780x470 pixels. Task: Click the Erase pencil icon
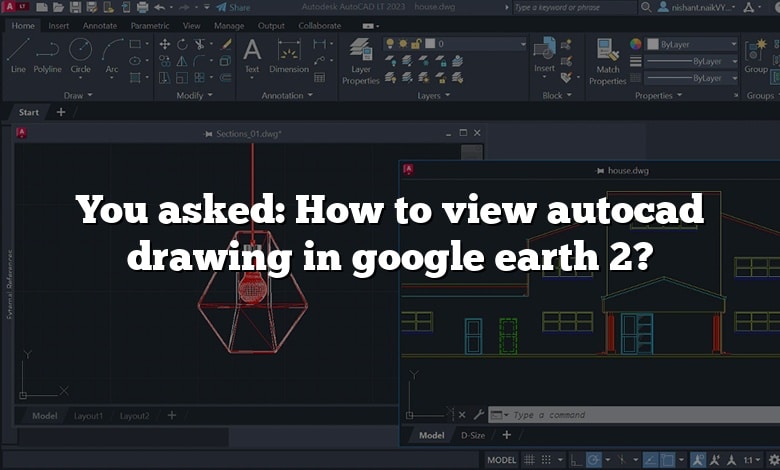click(226, 44)
